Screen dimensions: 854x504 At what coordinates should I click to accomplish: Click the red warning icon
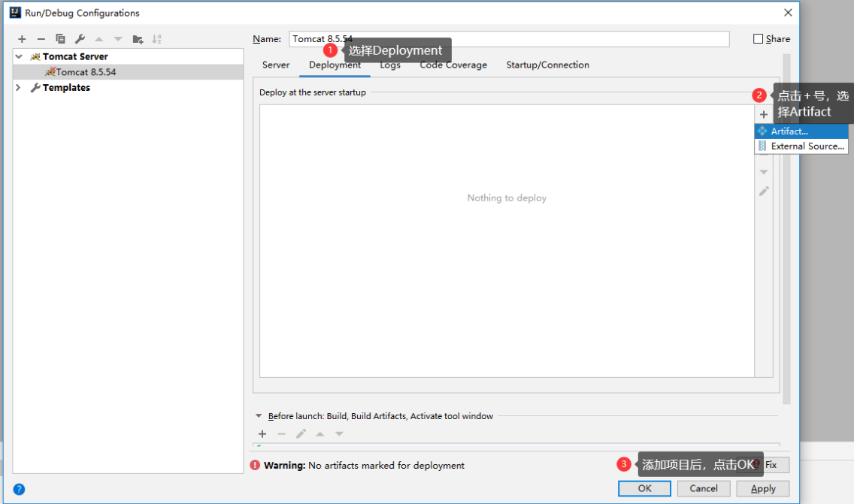255,466
